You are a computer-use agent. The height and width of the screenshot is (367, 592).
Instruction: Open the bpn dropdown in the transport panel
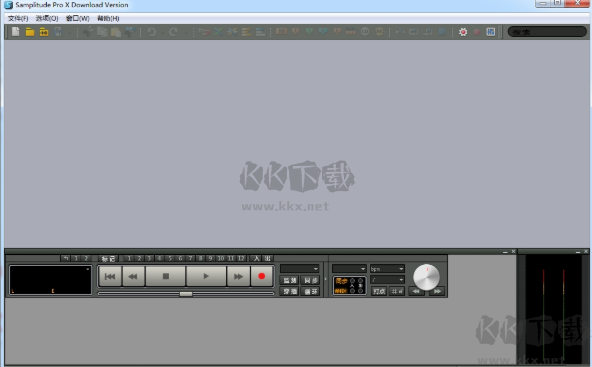(387, 269)
